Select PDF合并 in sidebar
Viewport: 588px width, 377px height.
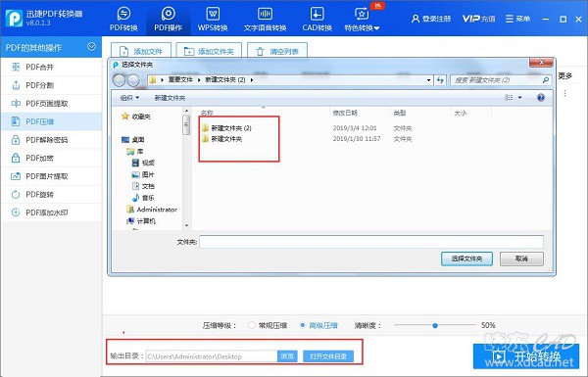coord(51,68)
